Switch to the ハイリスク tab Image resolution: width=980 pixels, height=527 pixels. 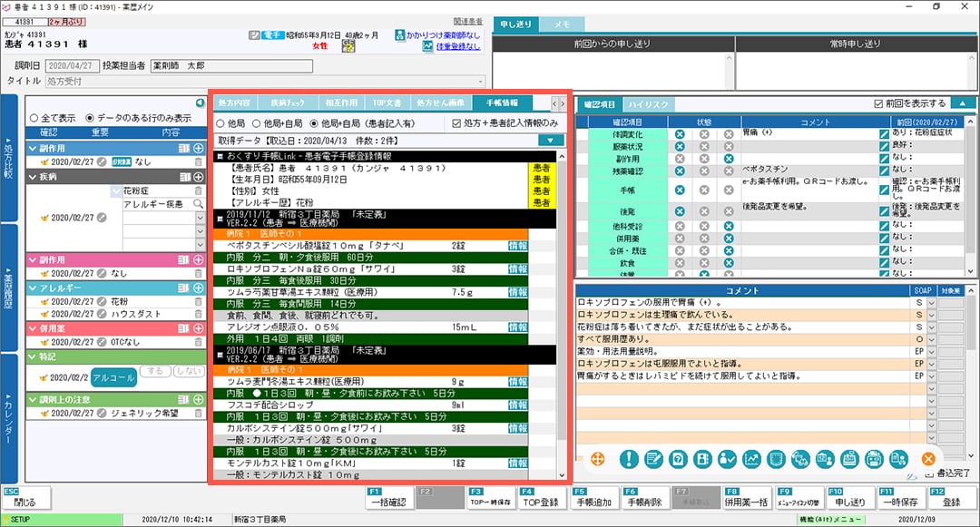[x=648, y=104]
